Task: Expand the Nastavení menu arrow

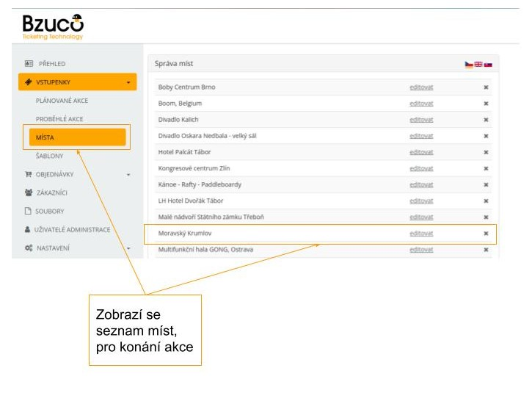Action: point(128,248)
